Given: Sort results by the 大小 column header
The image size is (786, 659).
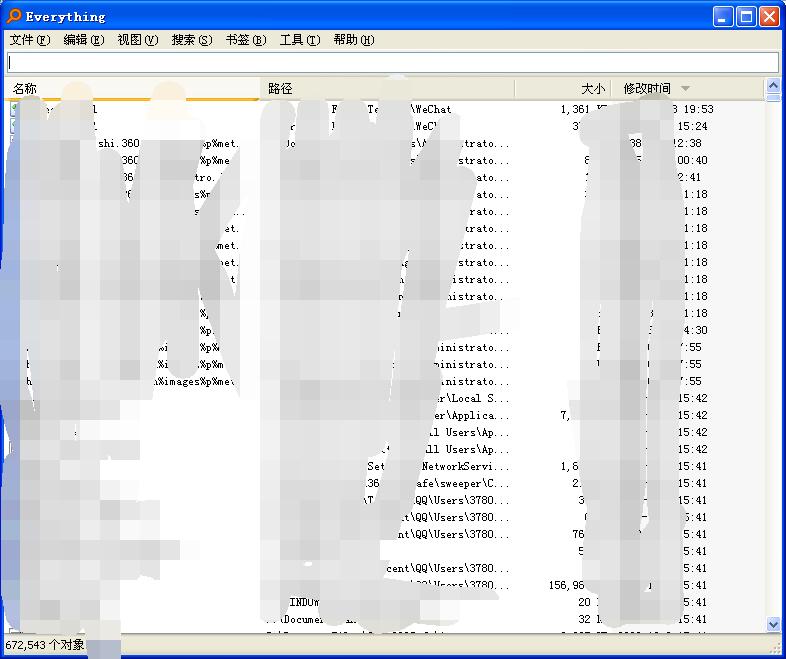Looking at the screenshot, I should (x=564, y=89).
